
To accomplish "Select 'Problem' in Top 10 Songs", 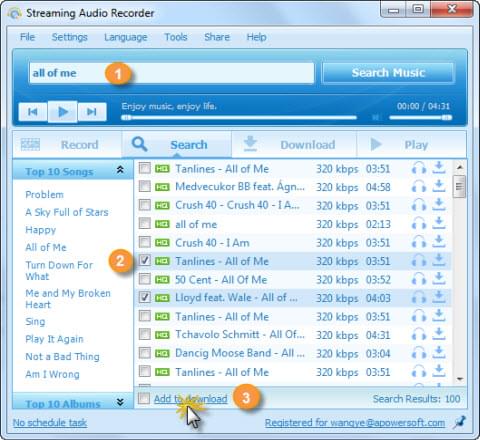I will pos(44,194).
